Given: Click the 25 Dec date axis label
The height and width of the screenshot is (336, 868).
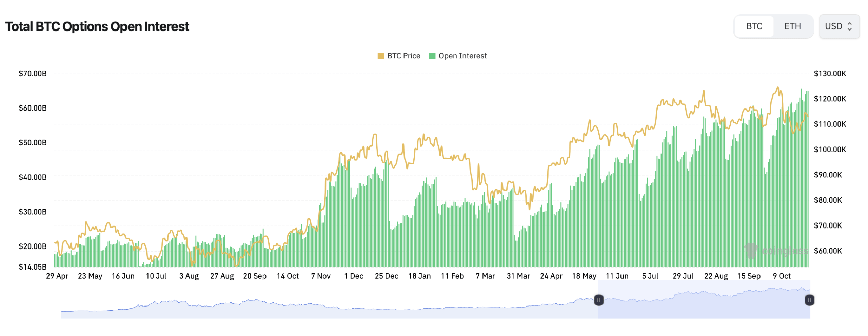Looking at the screenshot, I should click(386, 276).
